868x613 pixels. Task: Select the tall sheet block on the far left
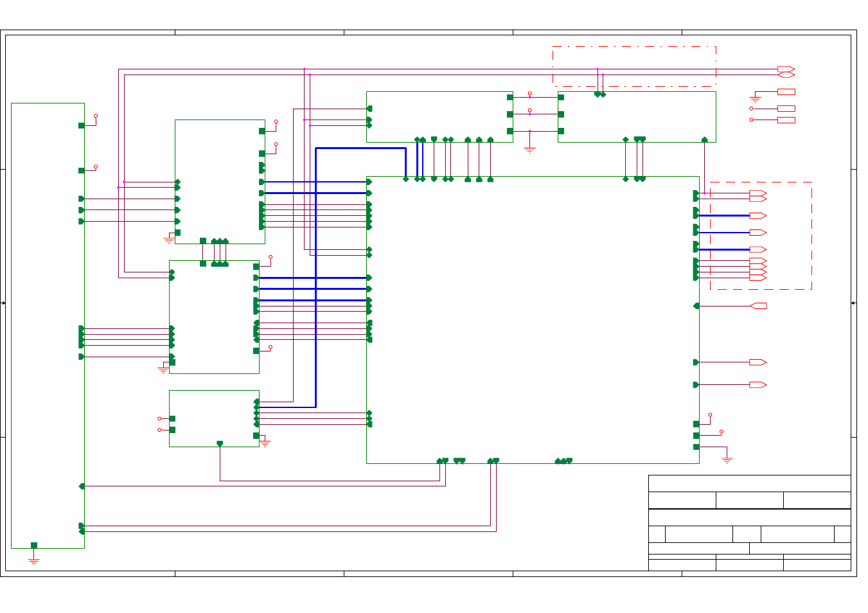[48, 326]
